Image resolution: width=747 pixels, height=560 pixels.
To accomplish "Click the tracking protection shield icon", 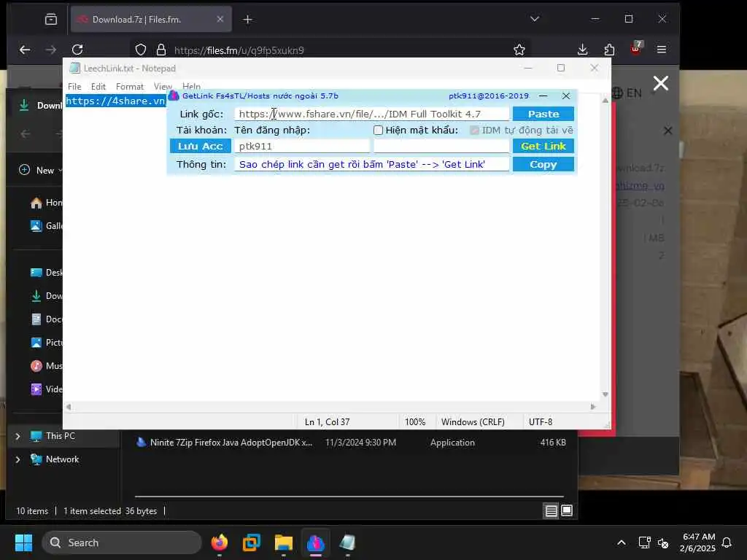I will coord(141,50).
